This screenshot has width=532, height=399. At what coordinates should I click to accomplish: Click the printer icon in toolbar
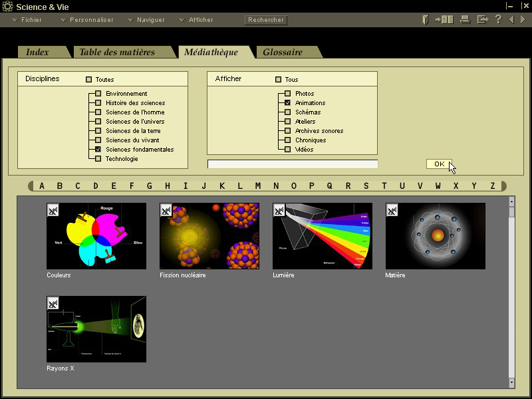[x=465, y=20]
